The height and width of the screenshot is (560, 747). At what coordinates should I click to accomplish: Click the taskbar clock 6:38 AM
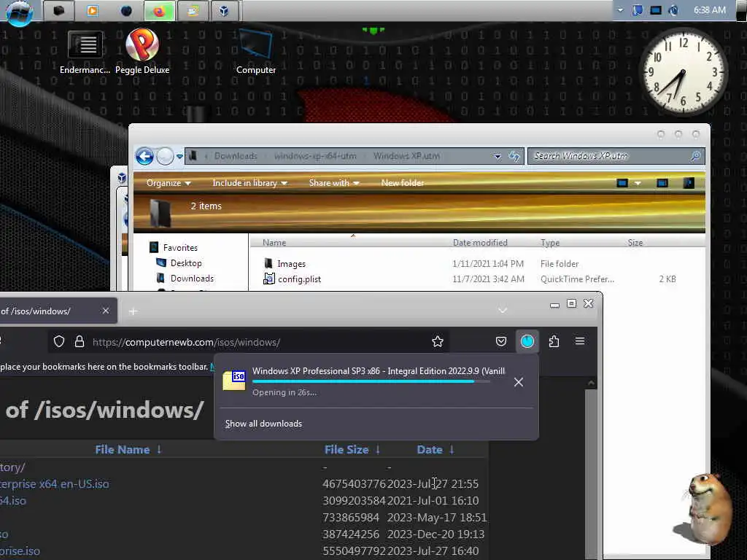pyautogui.click(x=709, y=10)
